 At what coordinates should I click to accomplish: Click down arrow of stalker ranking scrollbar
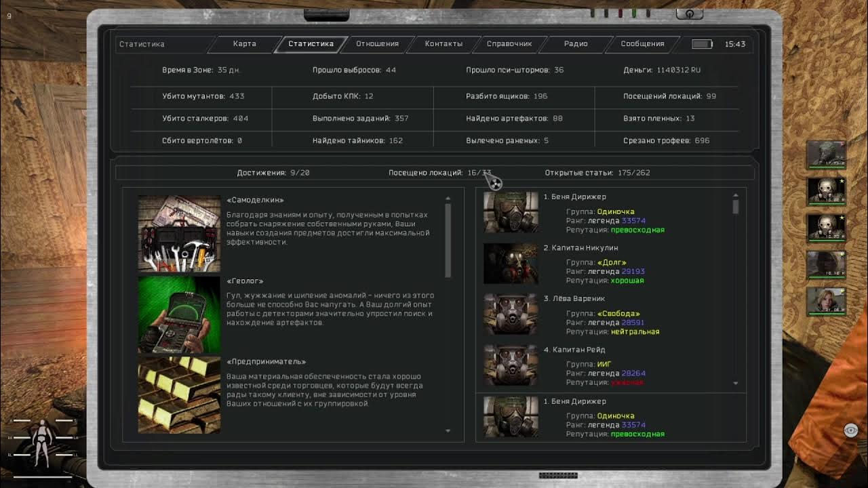click(736, 383)
